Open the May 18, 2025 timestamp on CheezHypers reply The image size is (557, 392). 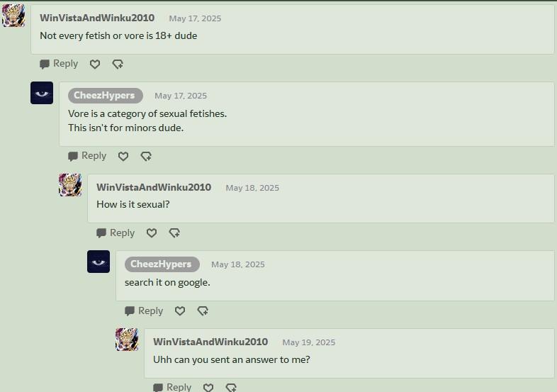click(x=237, y=264)
